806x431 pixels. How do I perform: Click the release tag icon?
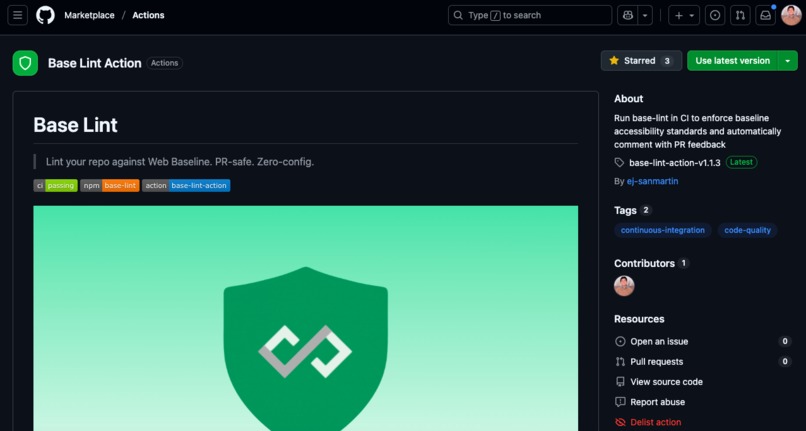[619, 163]
